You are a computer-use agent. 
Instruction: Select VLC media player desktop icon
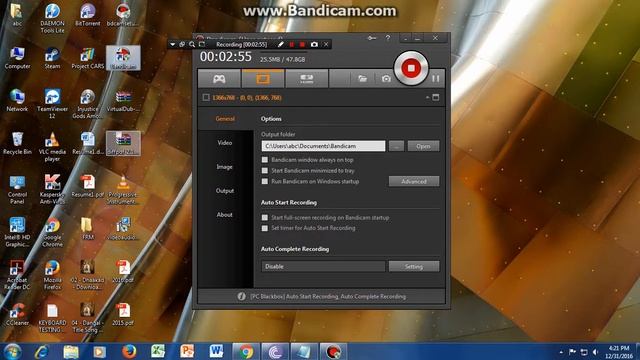52,147
